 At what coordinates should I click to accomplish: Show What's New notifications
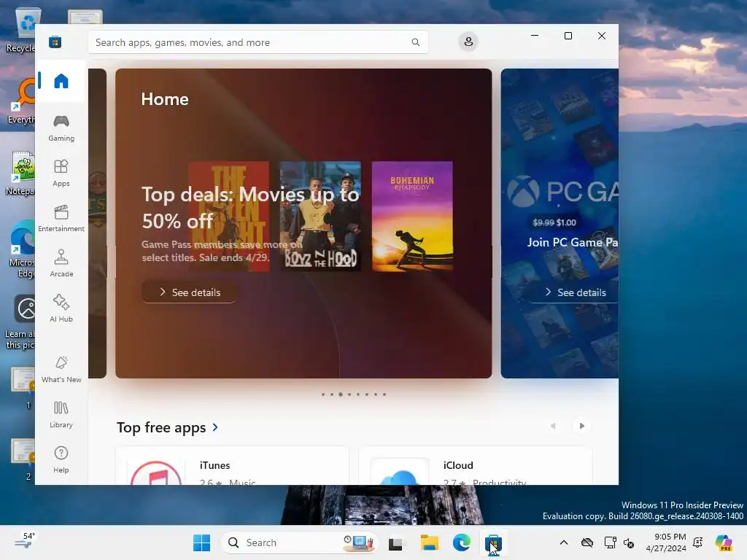click(61, 370)
